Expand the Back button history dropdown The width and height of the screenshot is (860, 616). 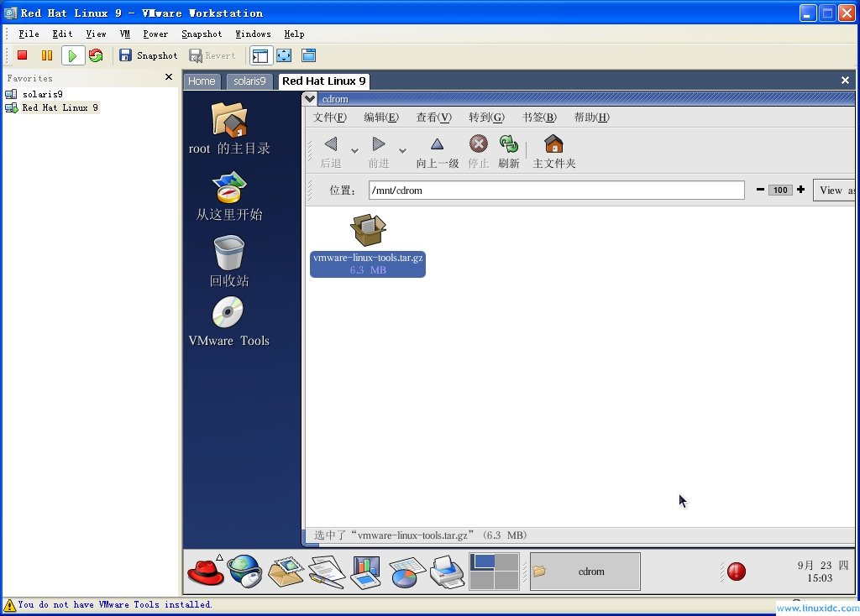pos(354,151)
